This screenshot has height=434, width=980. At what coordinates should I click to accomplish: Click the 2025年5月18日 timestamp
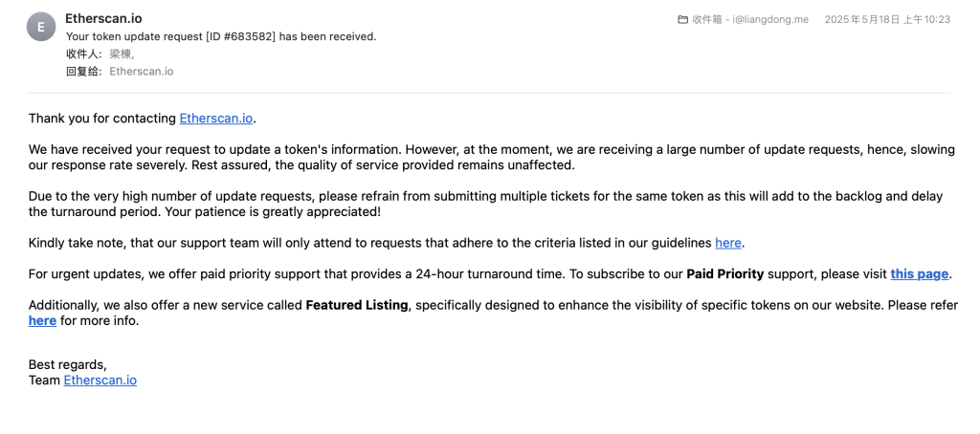tap(887, 19)
